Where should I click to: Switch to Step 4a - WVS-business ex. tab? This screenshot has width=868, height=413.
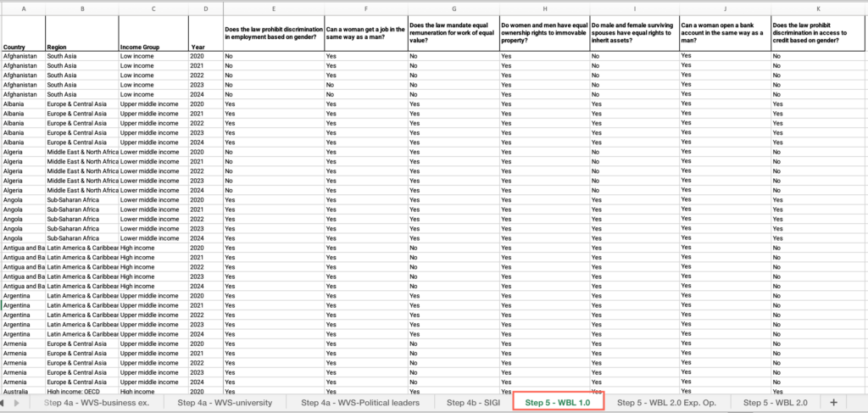click(x=97, y=403)
